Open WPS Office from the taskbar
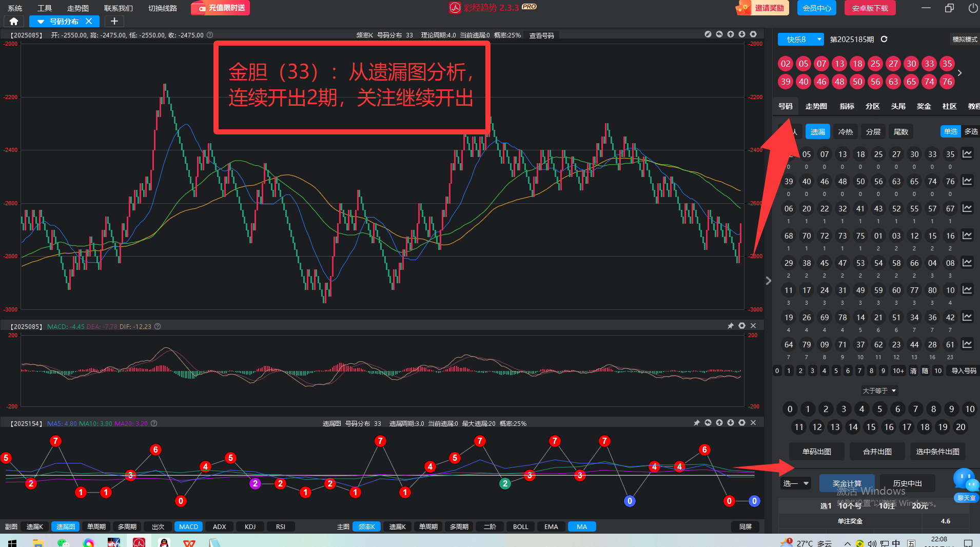The width and height of the screenshot is (980, 547). (x=189, y=543)
